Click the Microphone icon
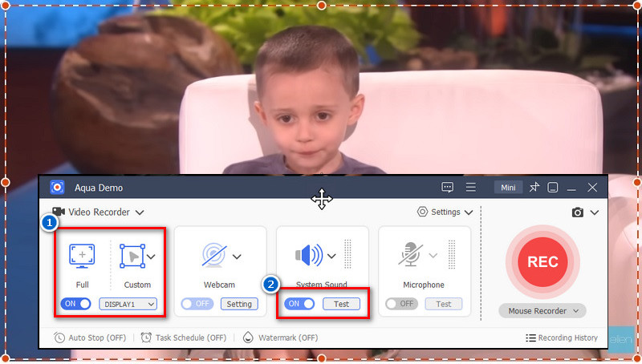The image size is (642, 364). 411,256
